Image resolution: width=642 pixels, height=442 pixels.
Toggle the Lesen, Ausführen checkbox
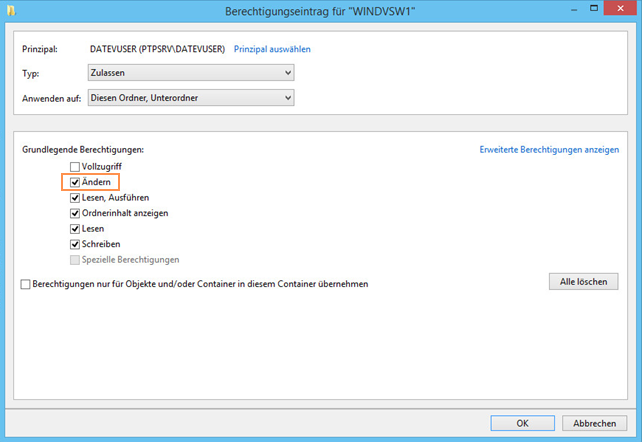pyautogui.click(x=75, y=198)
